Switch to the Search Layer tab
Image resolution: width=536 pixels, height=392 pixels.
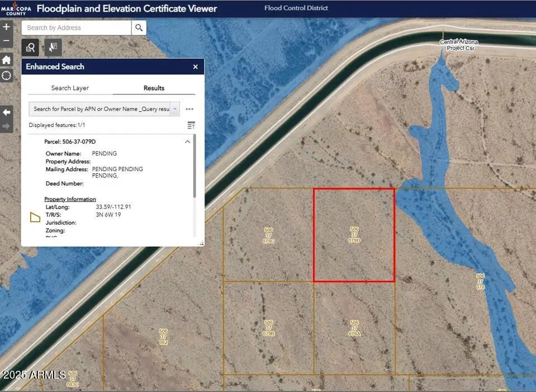[70, 88]
